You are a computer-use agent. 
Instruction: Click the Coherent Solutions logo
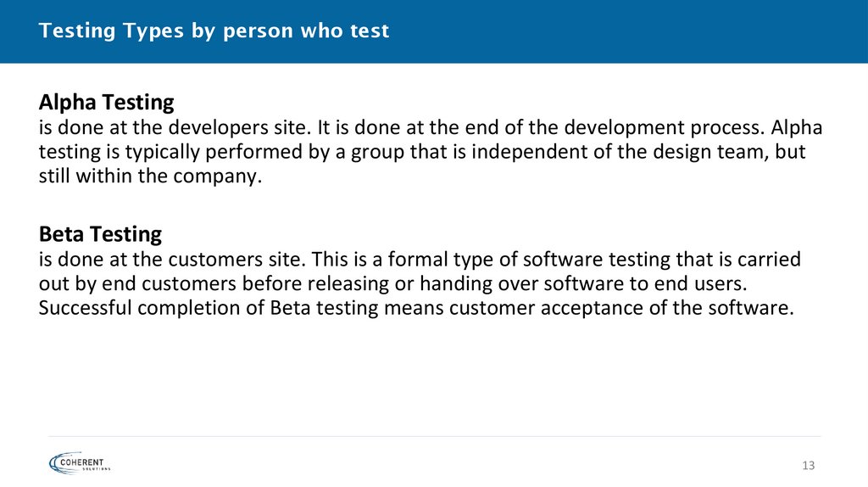click(81, 462)
